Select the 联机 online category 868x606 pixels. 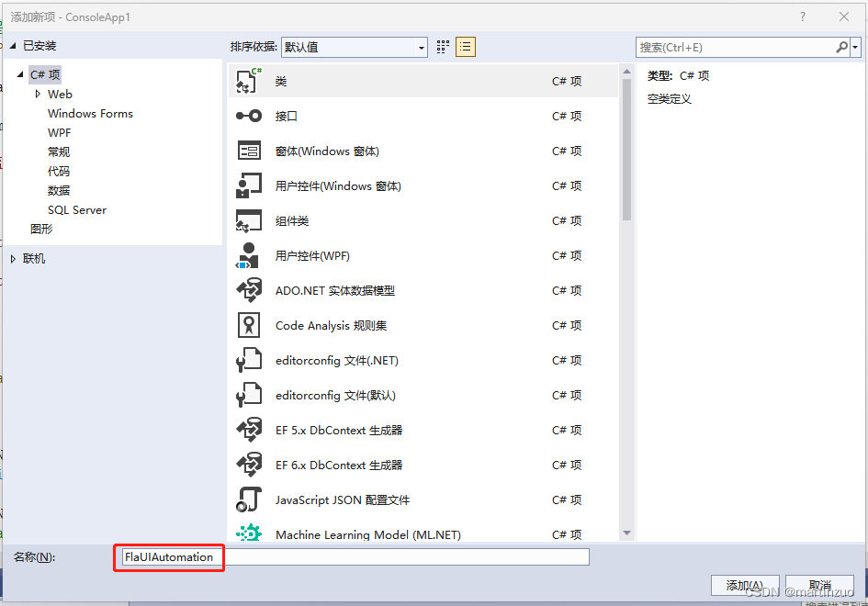34,258
